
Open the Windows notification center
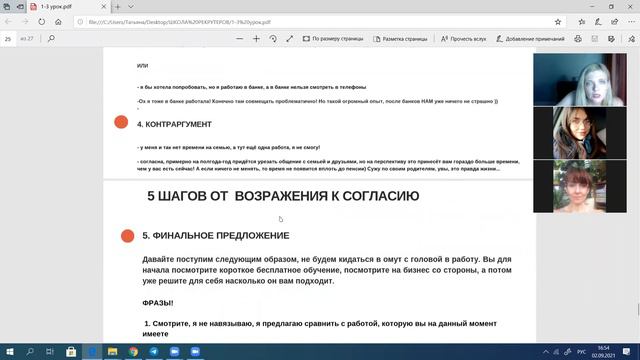tap(627, 352)
